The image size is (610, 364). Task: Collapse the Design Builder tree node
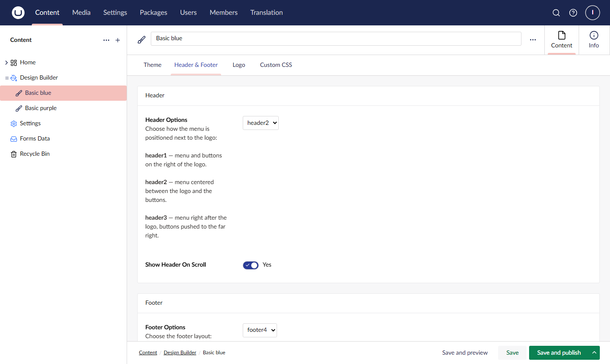click(x=6, y=78)
